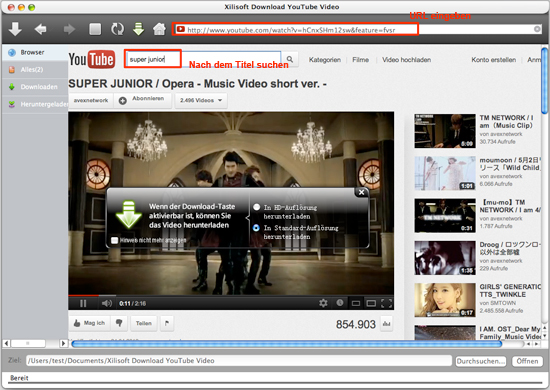Click the YouTube search field with super junior

coord(203,59)
